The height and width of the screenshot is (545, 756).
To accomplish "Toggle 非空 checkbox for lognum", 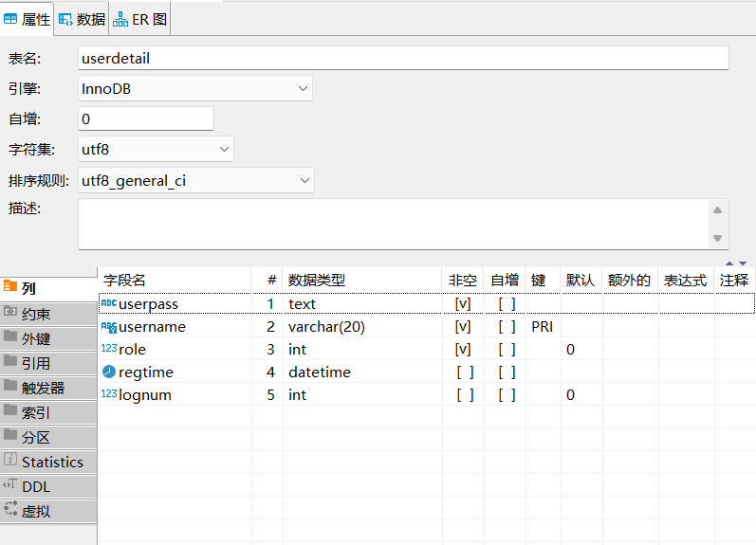I will [466, 394].
